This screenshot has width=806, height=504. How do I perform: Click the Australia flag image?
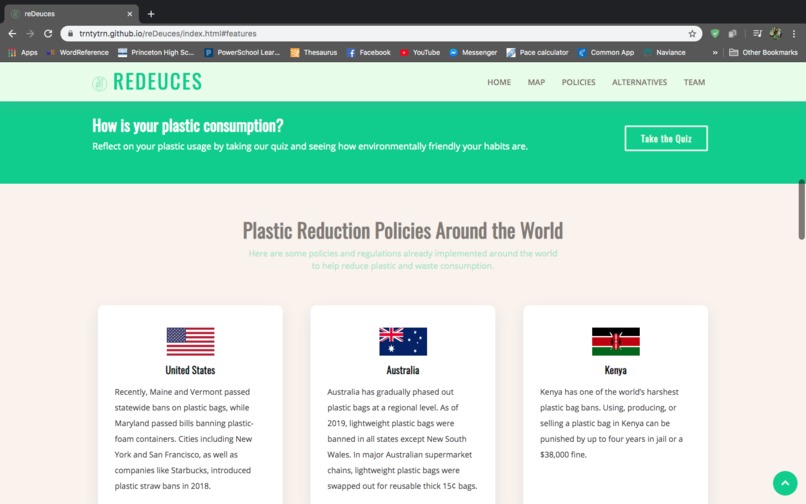point(403,341)
